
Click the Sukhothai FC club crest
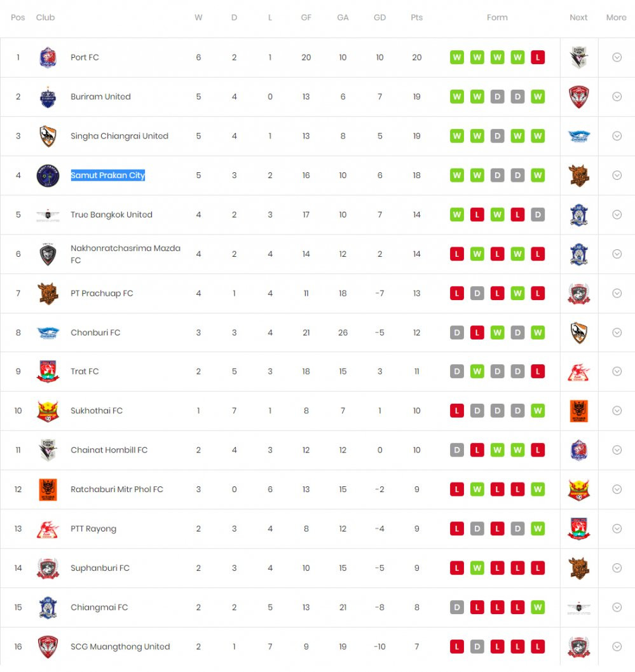click(48, 411)
